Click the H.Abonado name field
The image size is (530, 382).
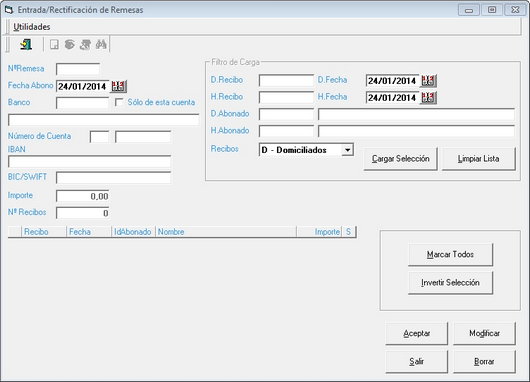416,131
